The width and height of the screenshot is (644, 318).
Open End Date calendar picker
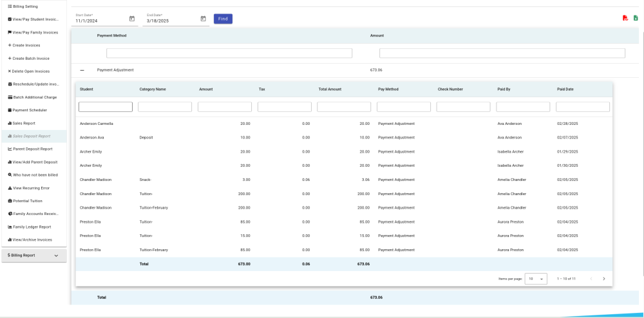point(203,19)
